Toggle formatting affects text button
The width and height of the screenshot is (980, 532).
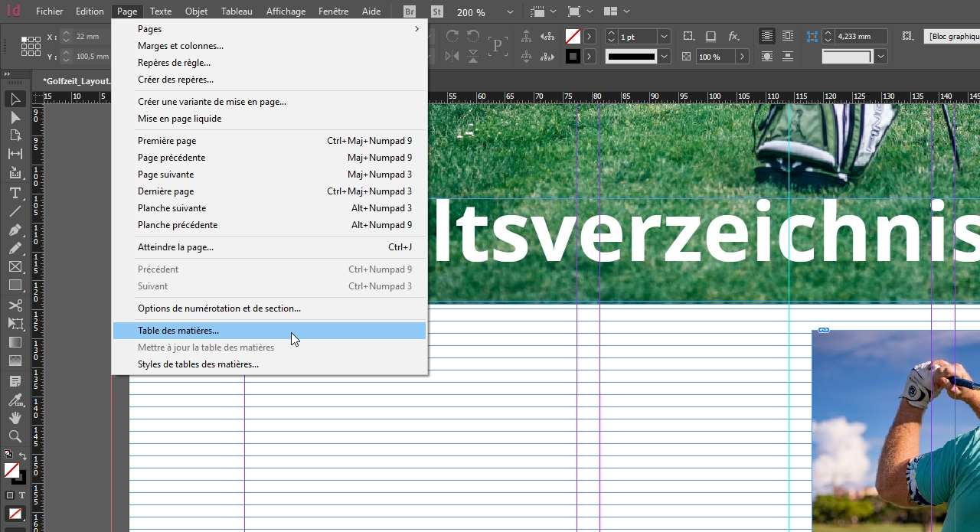coord(21,495)
